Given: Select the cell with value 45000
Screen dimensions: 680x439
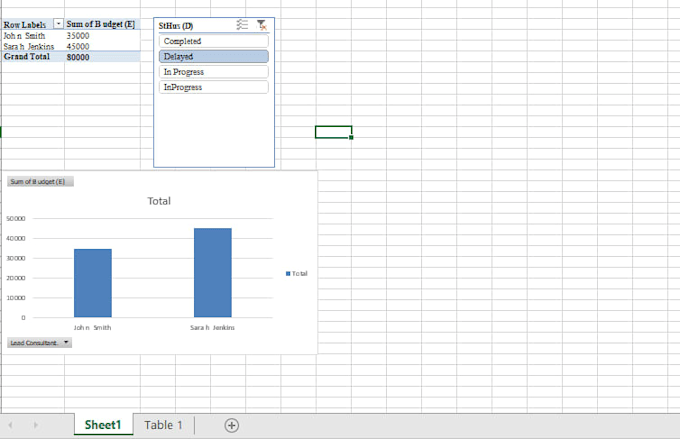Looking at the screenshot, I should pyautogui.click(x=102, y=46).
